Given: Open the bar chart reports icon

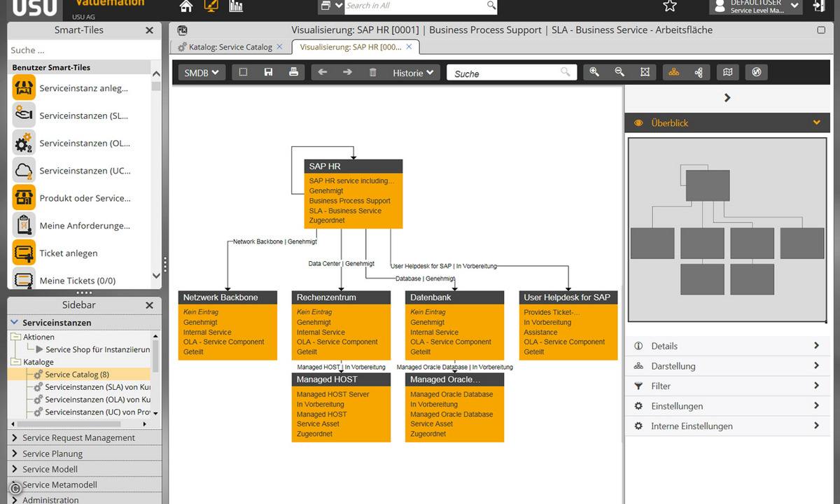Looking at the screenshot, I should click(236, 6).
